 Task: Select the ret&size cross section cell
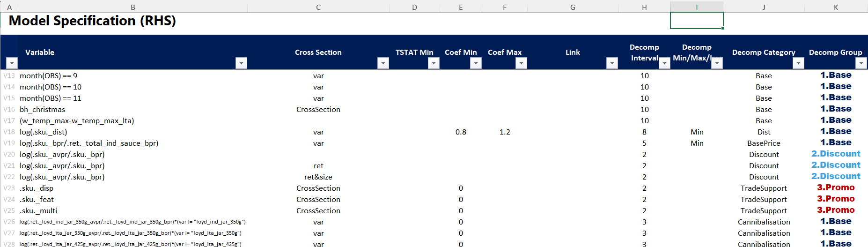(x=318, y=177)
